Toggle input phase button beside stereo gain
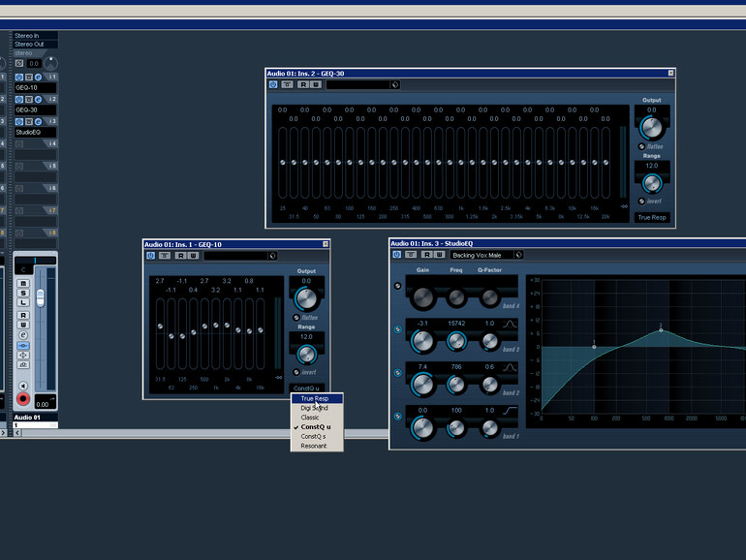This screenshot has height=560, width=746. [x=19, y=63]
